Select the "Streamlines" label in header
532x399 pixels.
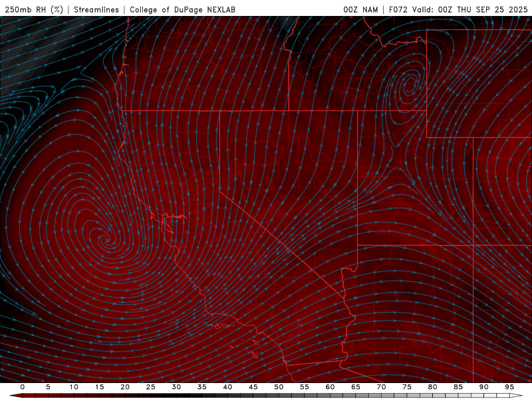96,9
